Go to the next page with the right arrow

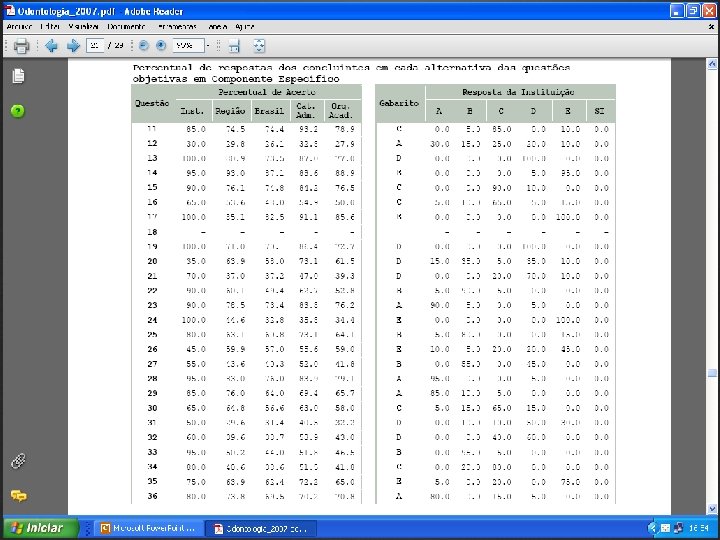[73, 45]
